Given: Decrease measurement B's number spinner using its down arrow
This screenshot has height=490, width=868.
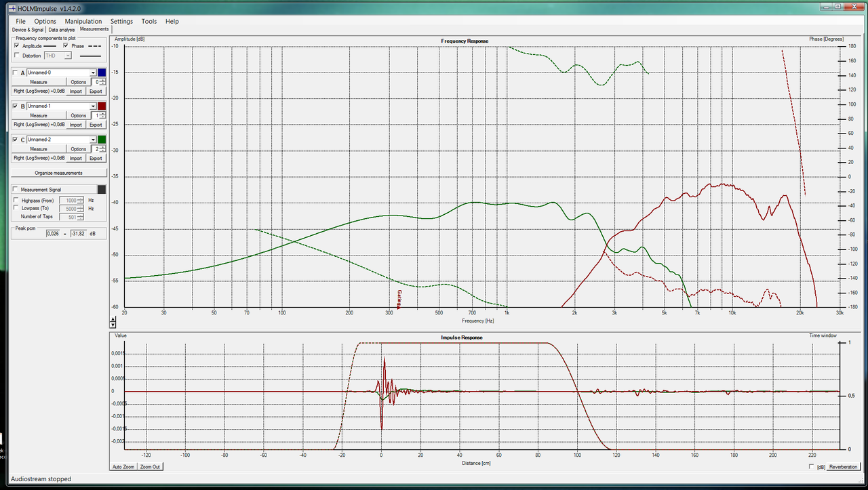Looking at the screenshot, I should (102, 118).
